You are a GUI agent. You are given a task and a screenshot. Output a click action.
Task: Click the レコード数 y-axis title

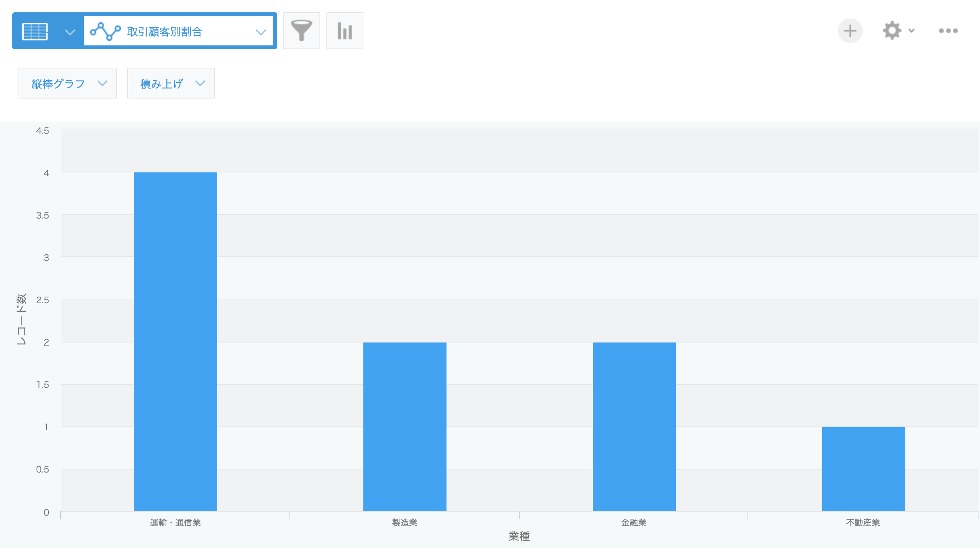pyautogui.click(x=22, y=319)
